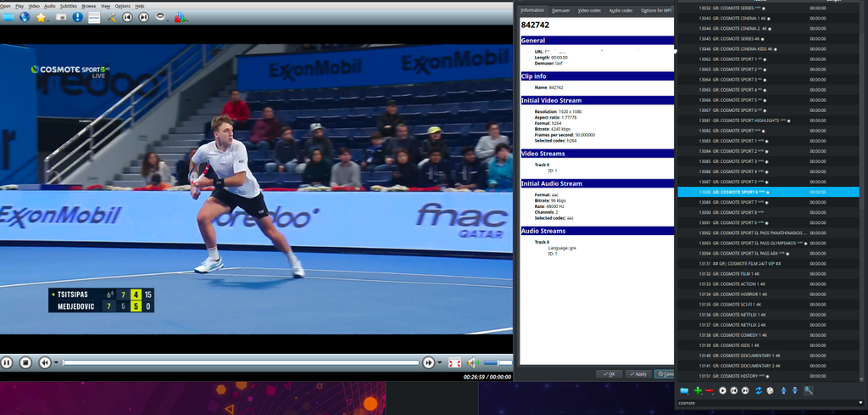Open the forward button's dropdown arrow
This screenshot has width=868, height=415.
440,363
